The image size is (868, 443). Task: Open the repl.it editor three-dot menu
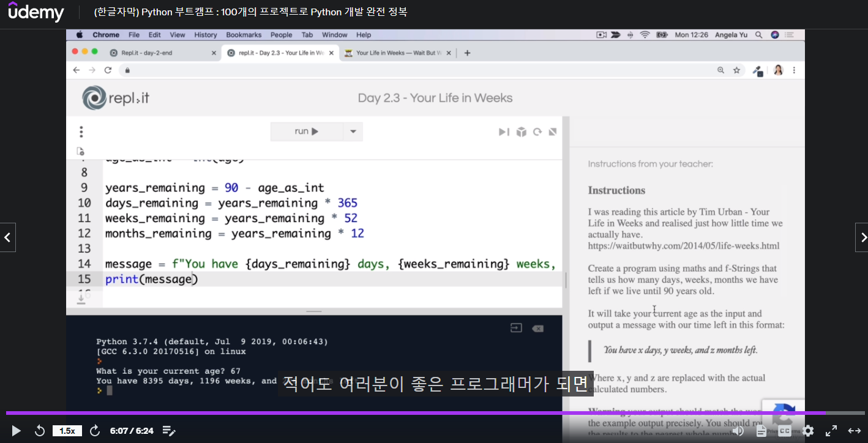pos(81,132)
